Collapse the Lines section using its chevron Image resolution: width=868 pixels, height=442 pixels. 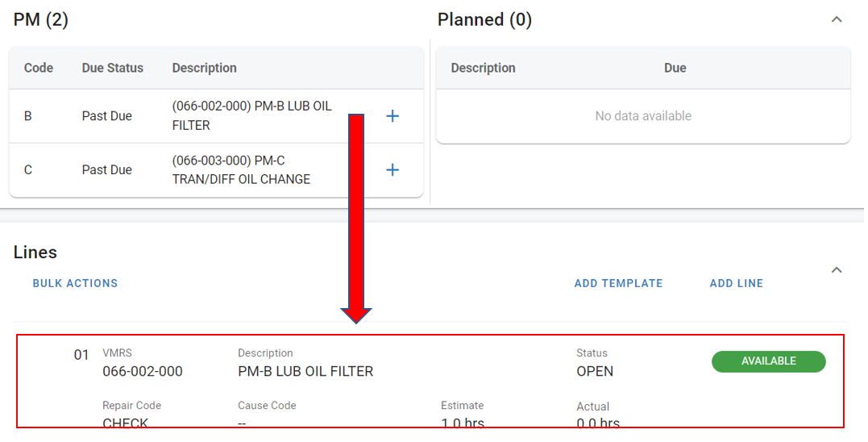pyautogui.click(x=837, y=270)
